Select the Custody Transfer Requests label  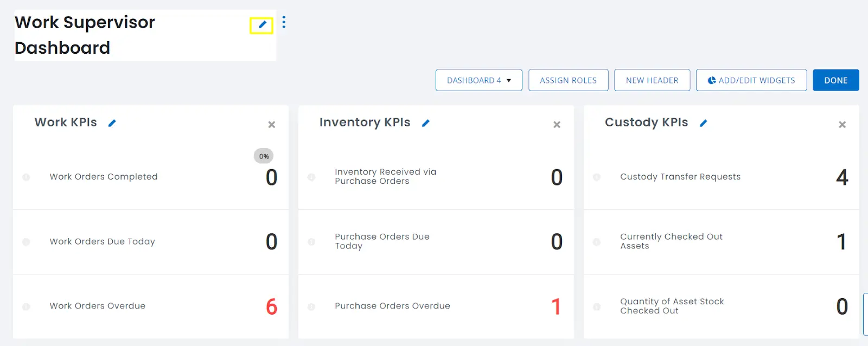click(x=680, y=177)
